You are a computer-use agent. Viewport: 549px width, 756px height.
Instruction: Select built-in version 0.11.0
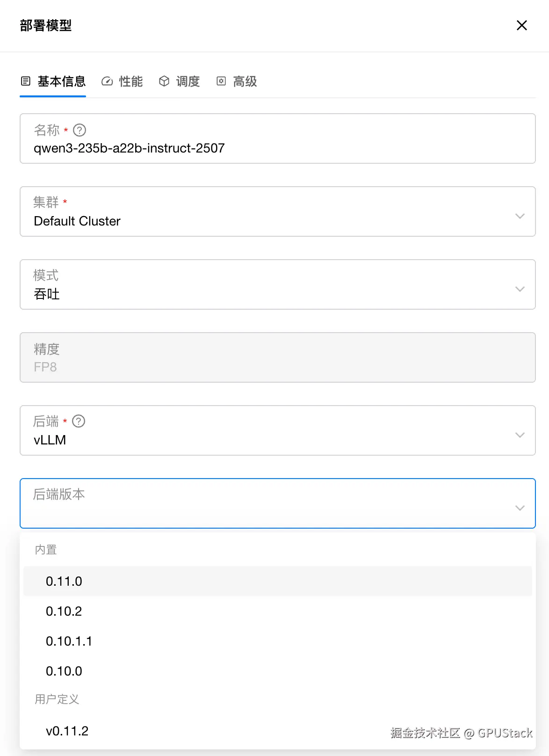(64, 581)
